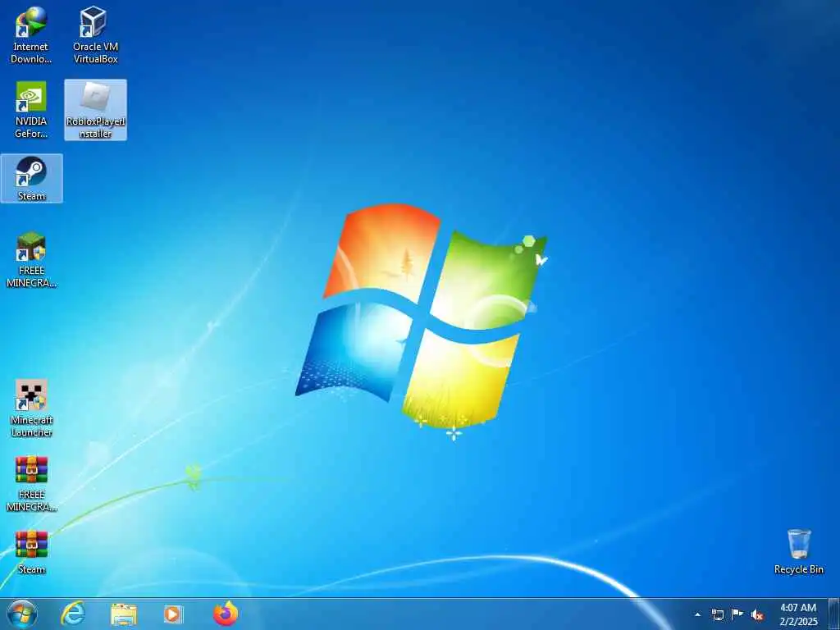
Task: Open Windows Explorer from the taskbar
Action: tap(124, 614)
